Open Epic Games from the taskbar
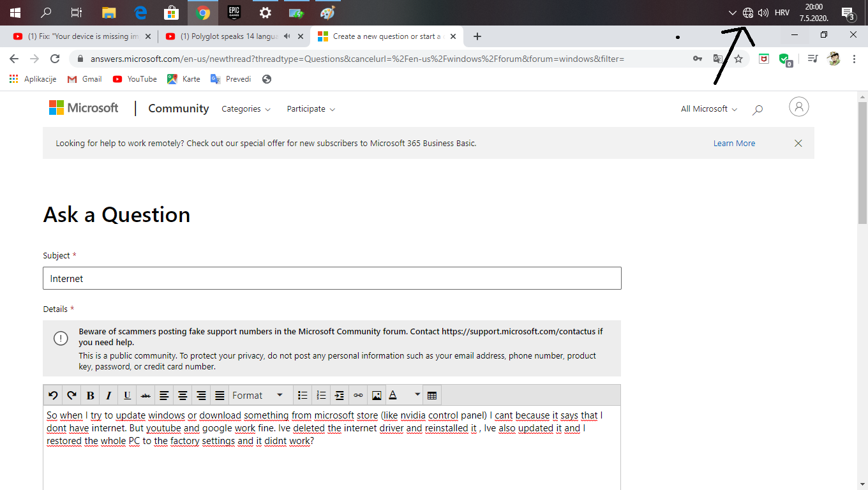868x490 pixels. (234, 12)
